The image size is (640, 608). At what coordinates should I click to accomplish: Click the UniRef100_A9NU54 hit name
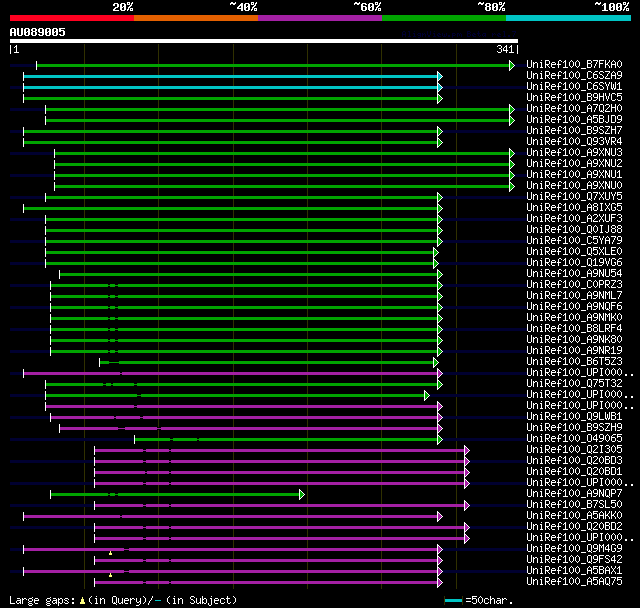point(574,274)
